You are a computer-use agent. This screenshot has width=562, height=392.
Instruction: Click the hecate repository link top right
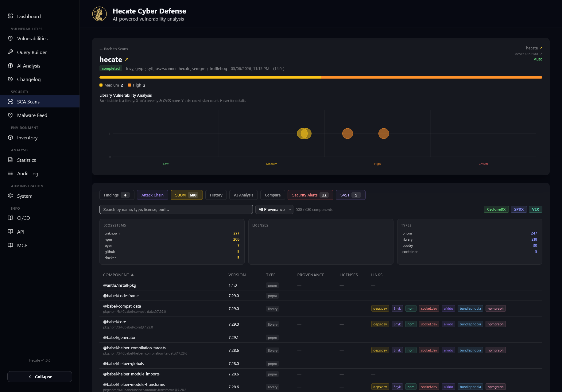coord(534,48)
